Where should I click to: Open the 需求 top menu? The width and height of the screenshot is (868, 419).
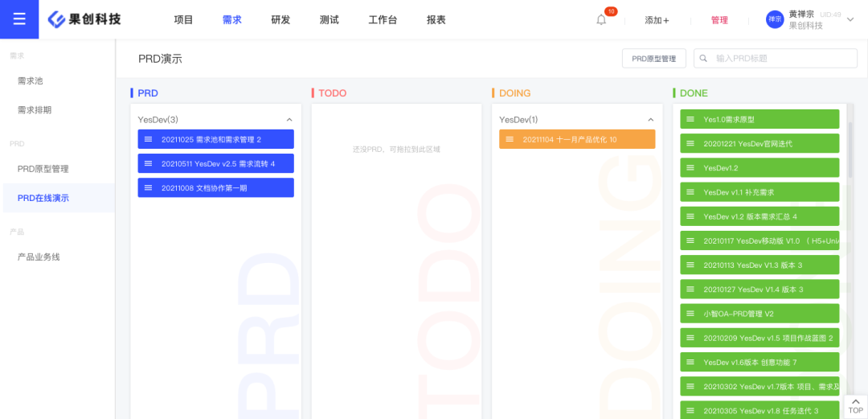[232, 20]
